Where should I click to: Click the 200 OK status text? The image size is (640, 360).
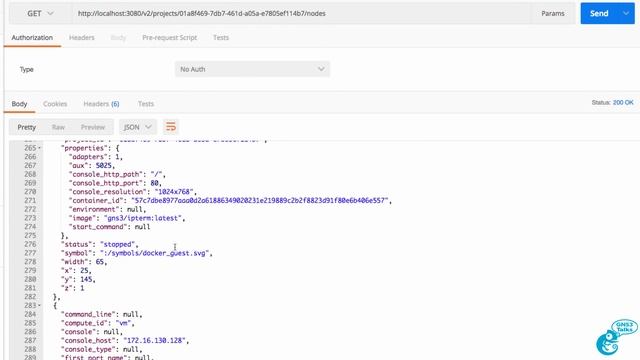tap(623, 102)
